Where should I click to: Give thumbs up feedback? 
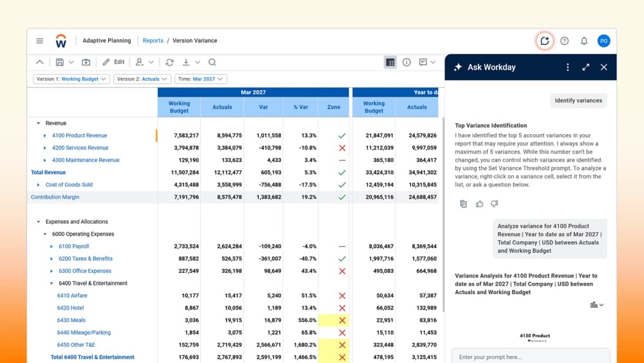point(479,204)
